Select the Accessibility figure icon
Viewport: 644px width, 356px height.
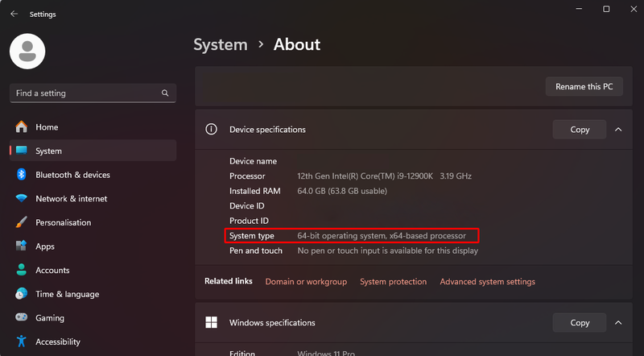pyautogui.click(x=21, y=342)
